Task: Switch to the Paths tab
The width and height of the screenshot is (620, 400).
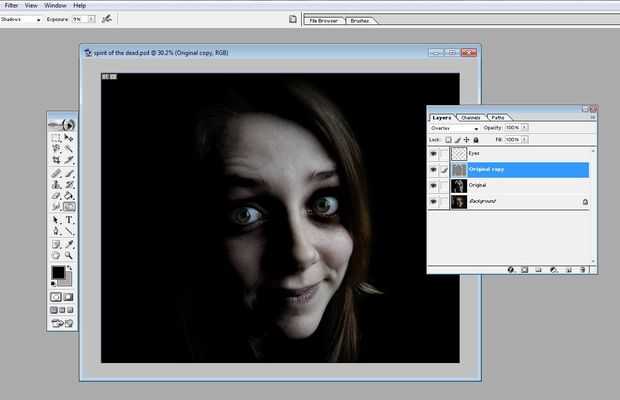Action: click(498, 117)
